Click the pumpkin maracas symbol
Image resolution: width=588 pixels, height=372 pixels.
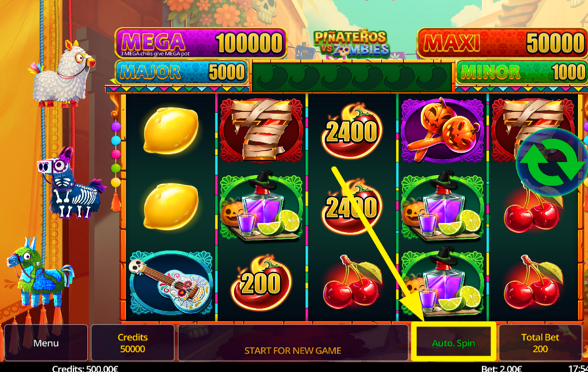coord(443,130)
